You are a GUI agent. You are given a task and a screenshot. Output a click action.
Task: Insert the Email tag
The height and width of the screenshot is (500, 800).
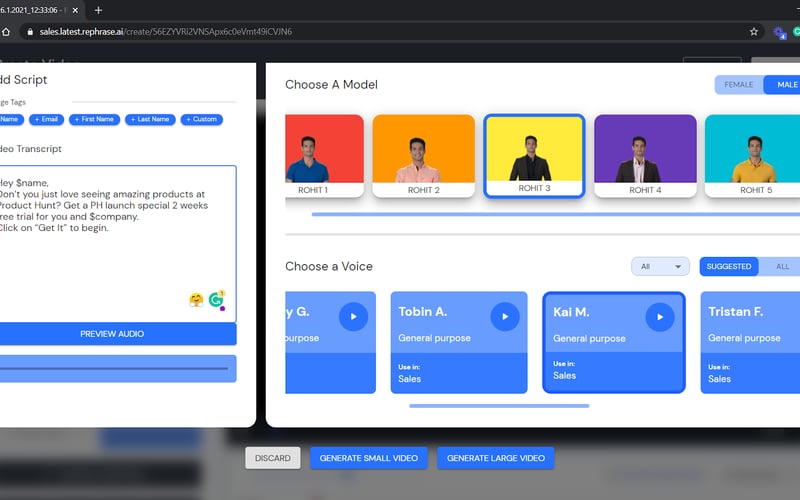pos(46,119)
